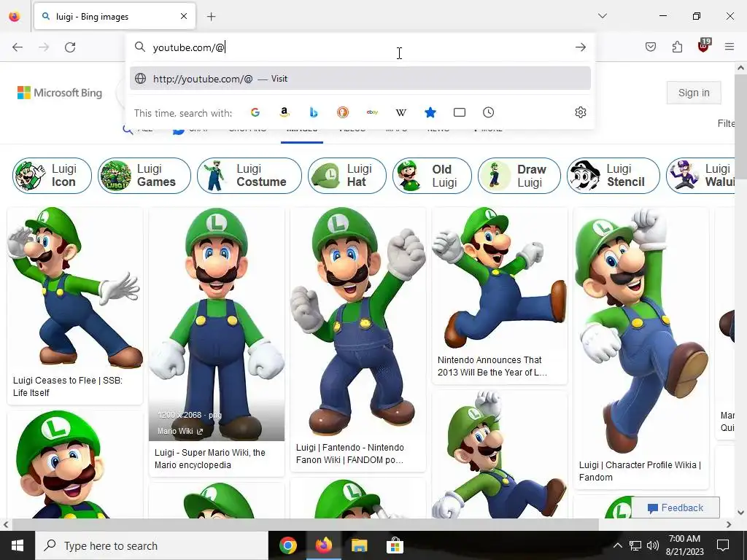The image size is (747, 560).
Task: Open the uBlock Origin extension icon
Action: (x=704, y=46)
